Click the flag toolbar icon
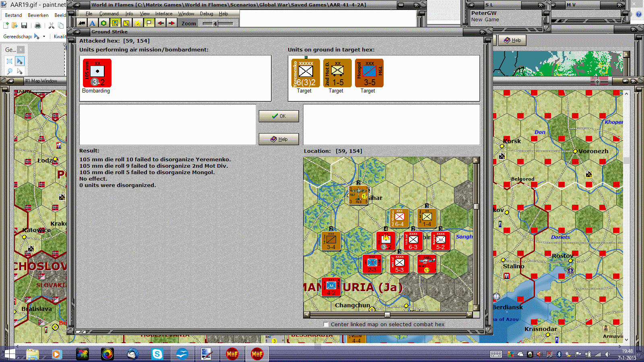The height and width of the screenshot is (362, 644). (149, 23)
